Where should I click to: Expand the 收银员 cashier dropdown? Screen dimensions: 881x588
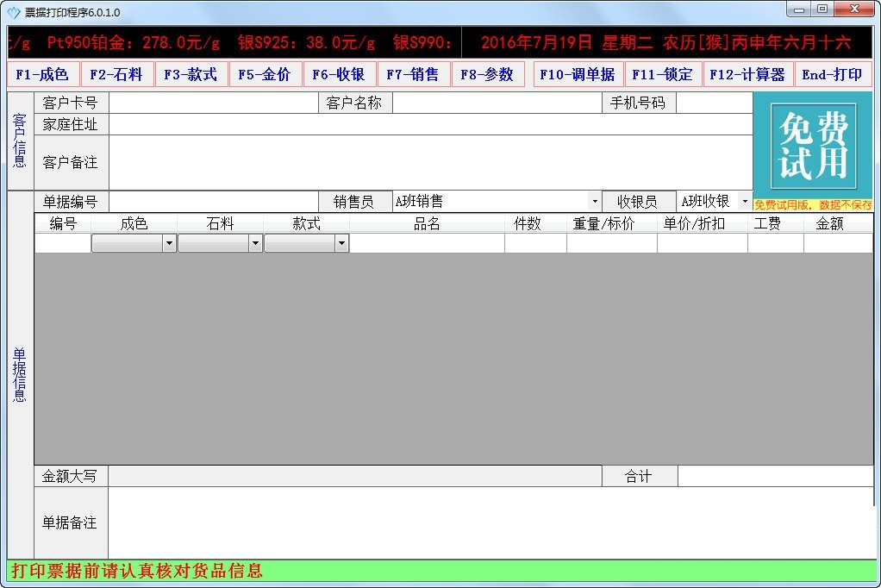tap(745, 202)
